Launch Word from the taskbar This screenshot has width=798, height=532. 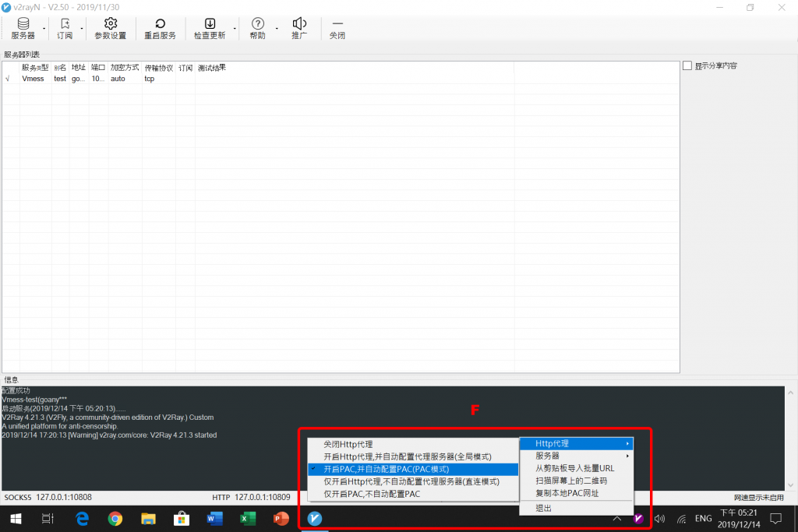click(215, 519)
